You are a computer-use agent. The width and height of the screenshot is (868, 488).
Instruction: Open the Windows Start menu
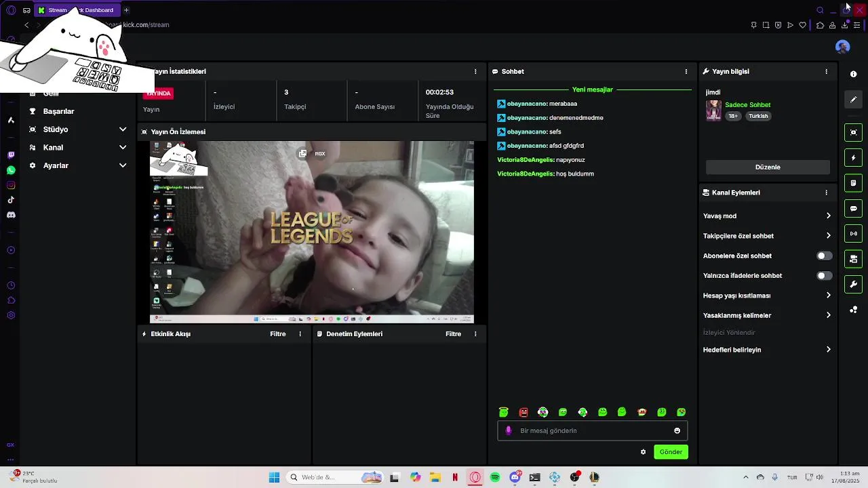tap(274, 478)
